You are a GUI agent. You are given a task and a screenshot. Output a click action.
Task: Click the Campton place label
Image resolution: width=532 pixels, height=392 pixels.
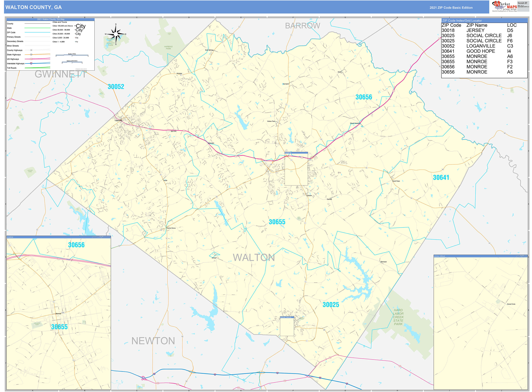click(x=286, y=84)
